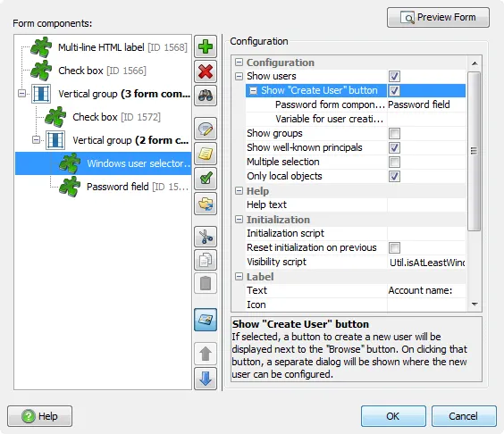Image resolution: width=504 pixels, height=434 pixels.
Task: Click the Initialization script value field
Action: (x=426, y=234)
